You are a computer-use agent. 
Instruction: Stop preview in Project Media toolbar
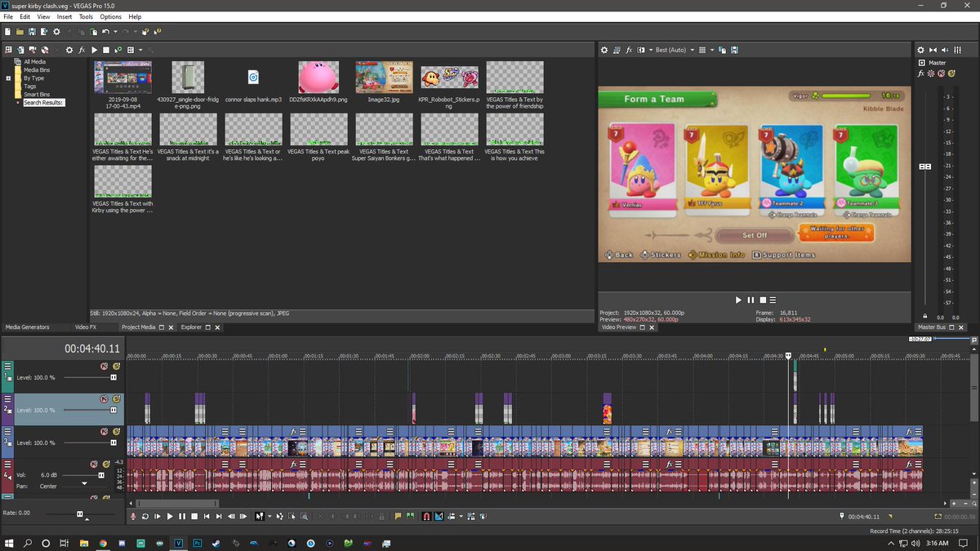tap(106, 50)
